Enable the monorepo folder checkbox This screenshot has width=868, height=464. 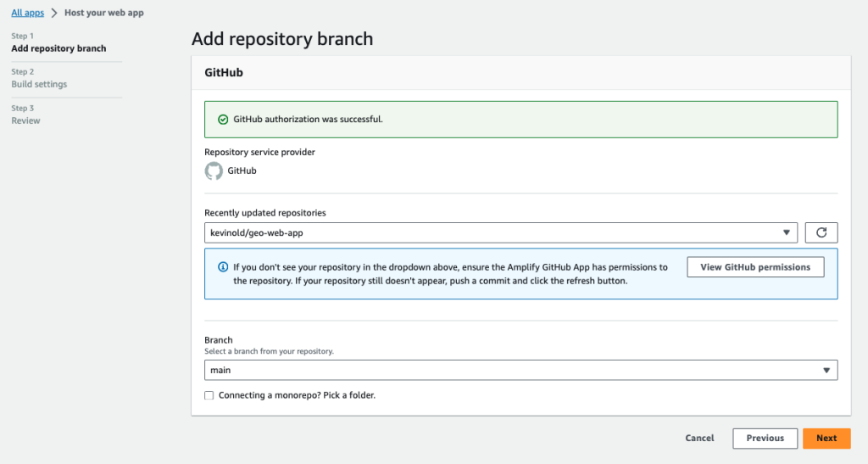pyautogui.click(x=209, y=395)
